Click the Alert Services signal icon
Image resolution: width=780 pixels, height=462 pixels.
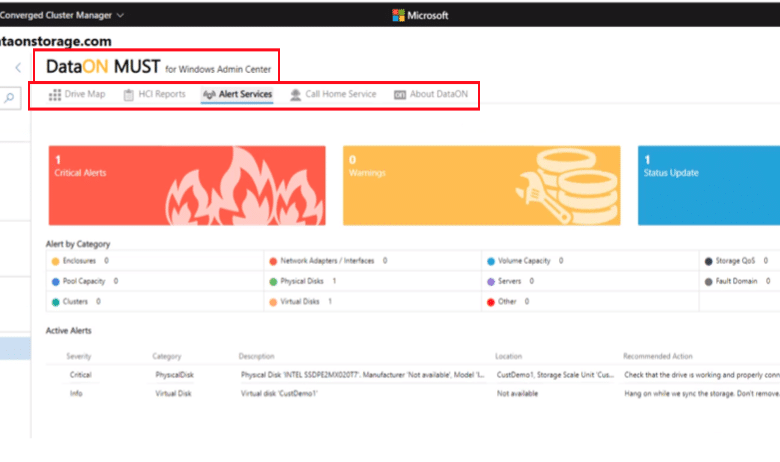pyautogui.click(x=209, y=94)
